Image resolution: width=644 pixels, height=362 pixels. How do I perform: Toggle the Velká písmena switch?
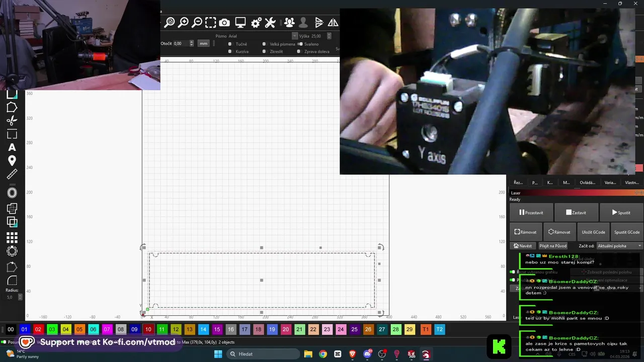point(264,44)
